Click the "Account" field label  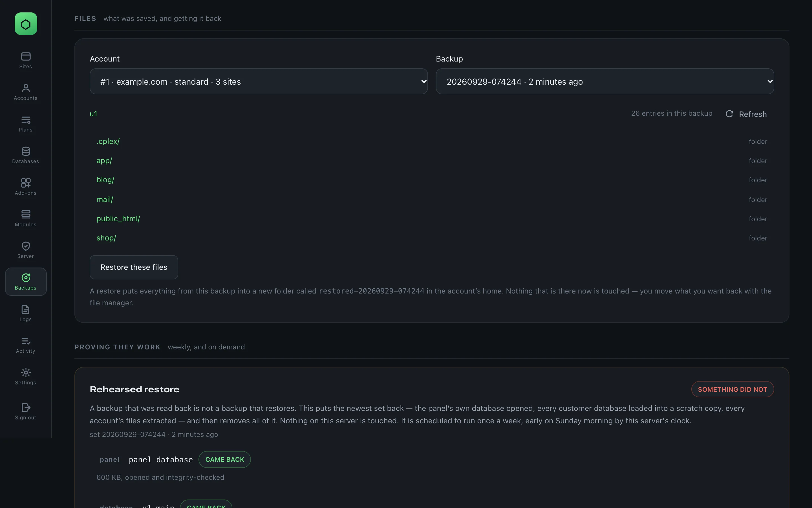pos(105,59)
